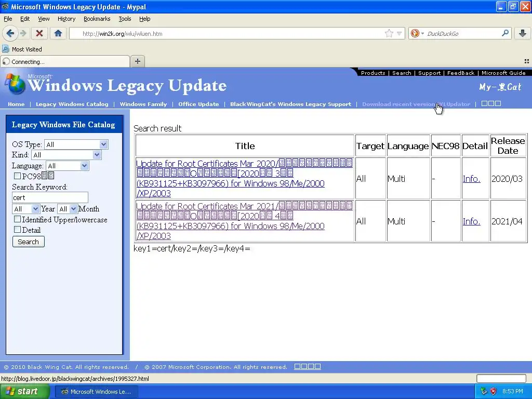Screen dimensions: 532x399
Task: Click the taskbar clock showing 8:53 PM
Action: pos(513,392)
